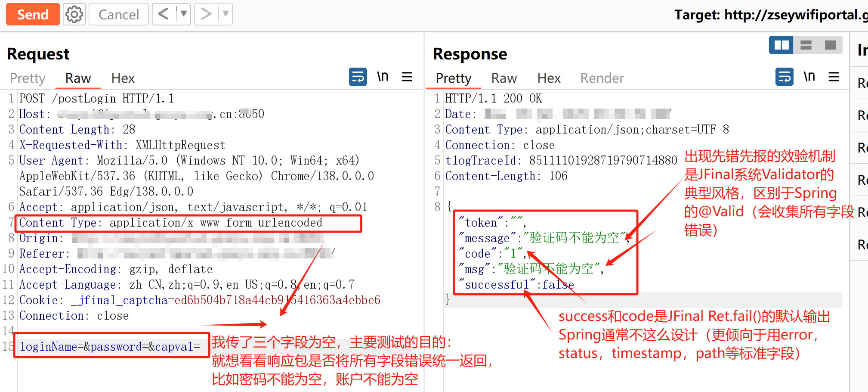The width and height of the screenshot is (868, 392).
Task: Click the Connection: close request header
Action: pos(74,316)
